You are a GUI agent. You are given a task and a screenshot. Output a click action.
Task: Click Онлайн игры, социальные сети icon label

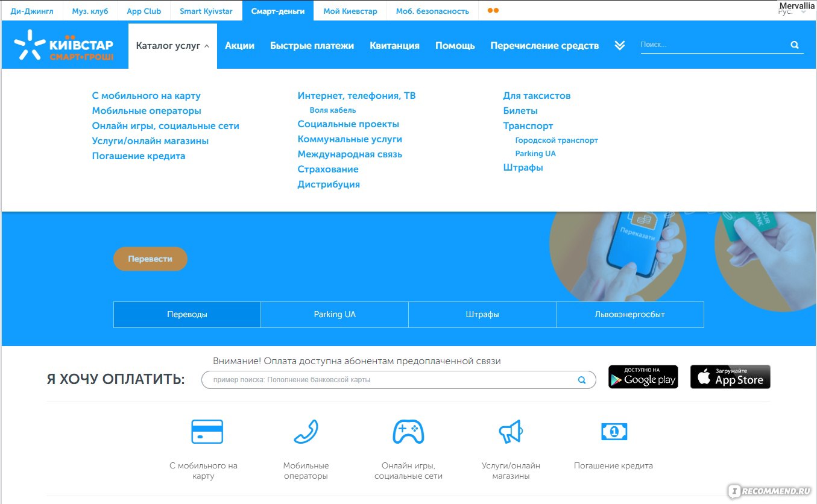click(x=408, y=471)
